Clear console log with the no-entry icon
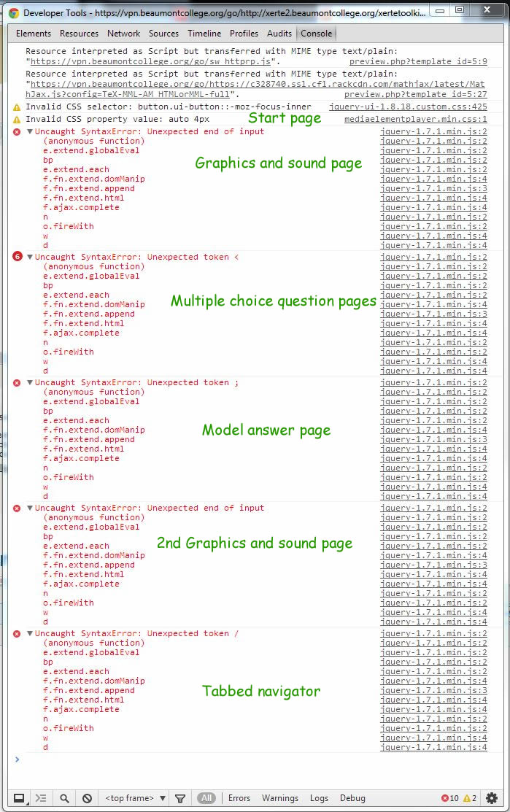Viewport: 510px width, 812px height. 88,798
